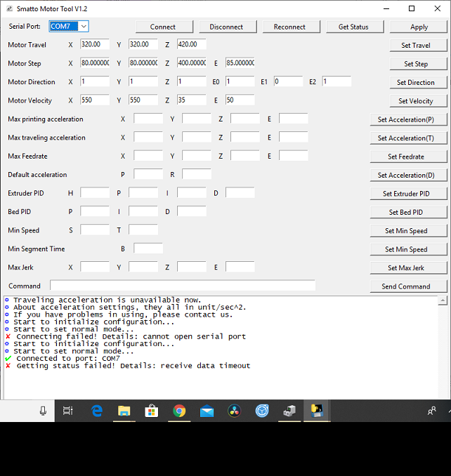Click the Extruder PID H field

[x=95, y=192]
